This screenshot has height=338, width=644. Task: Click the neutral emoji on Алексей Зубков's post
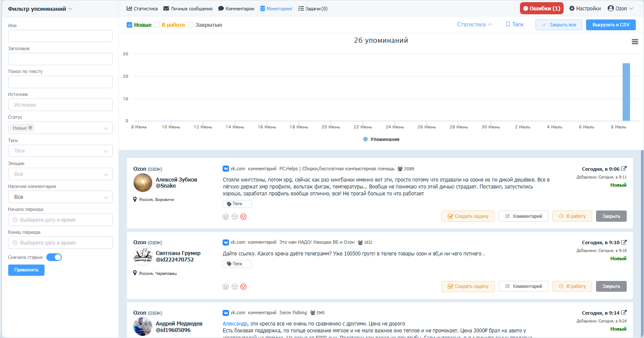pos(235,217)
